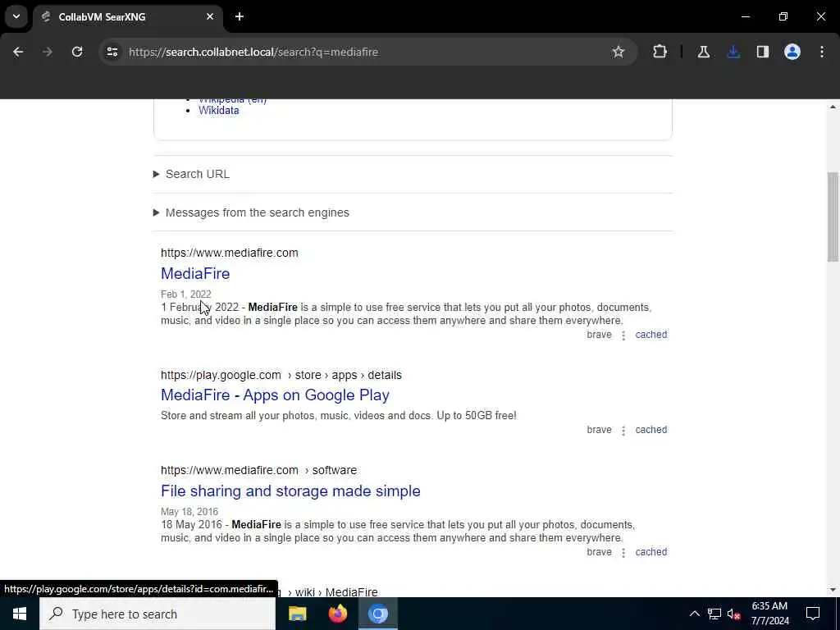This screenshot has width=840, height=630.
Task: Open options dots for Google Play result
Action: point(623,431)
